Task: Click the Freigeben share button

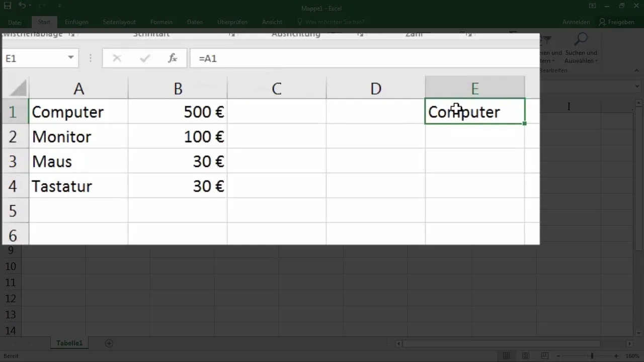Action: pyautogui.click(x=616, y=22)
